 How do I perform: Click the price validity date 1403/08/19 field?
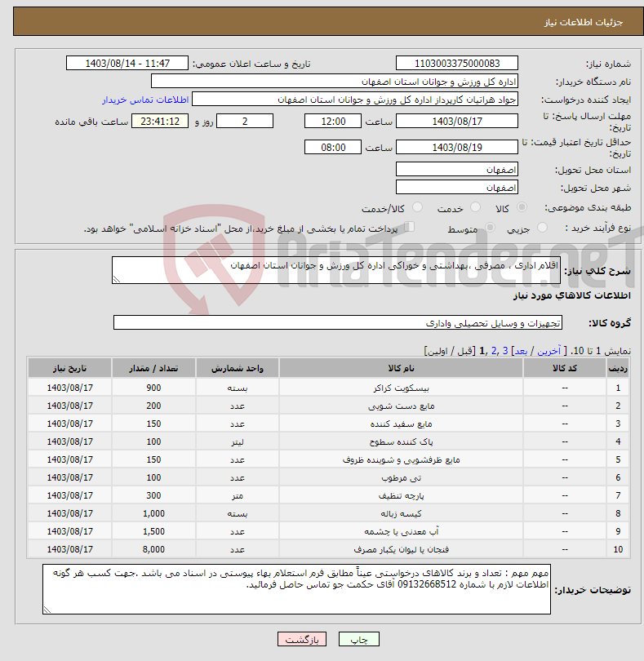point(457,147)
